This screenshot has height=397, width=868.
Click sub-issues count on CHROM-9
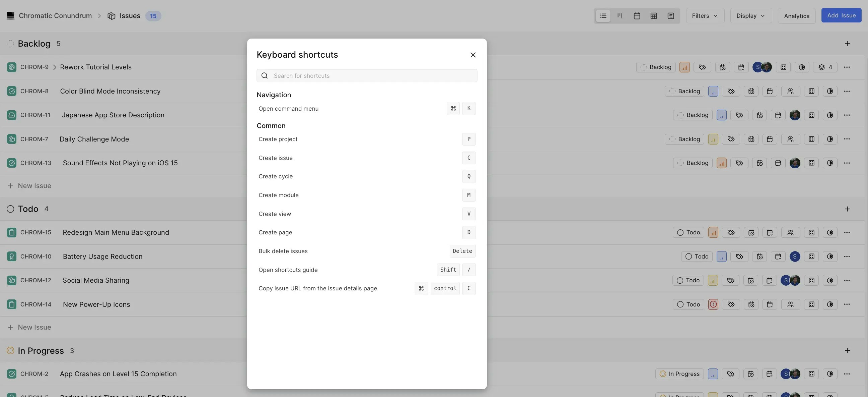click(825, 67)
